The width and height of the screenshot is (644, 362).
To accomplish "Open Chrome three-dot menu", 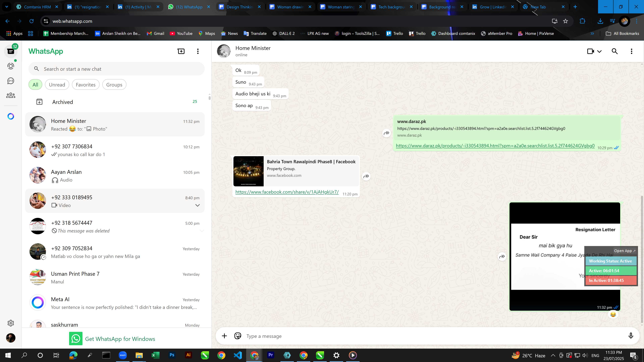I will pyautogui.click(x=636, y=21).
